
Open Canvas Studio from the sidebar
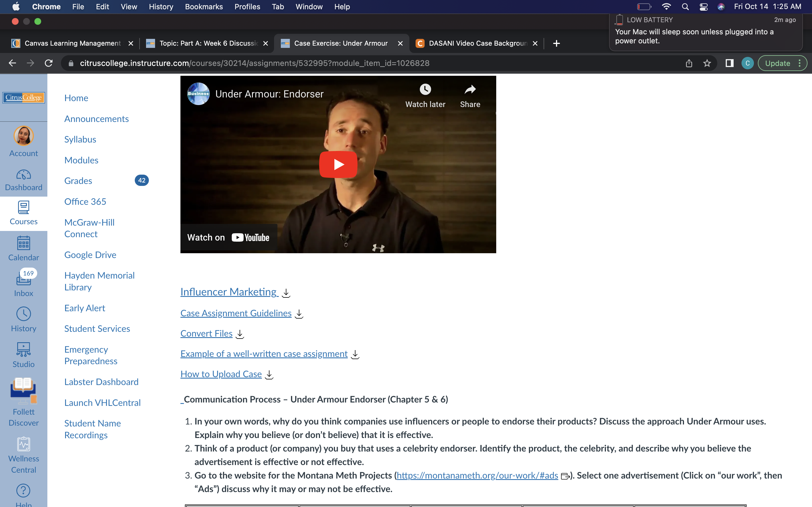pyautogui.click(x=23, y=354)
